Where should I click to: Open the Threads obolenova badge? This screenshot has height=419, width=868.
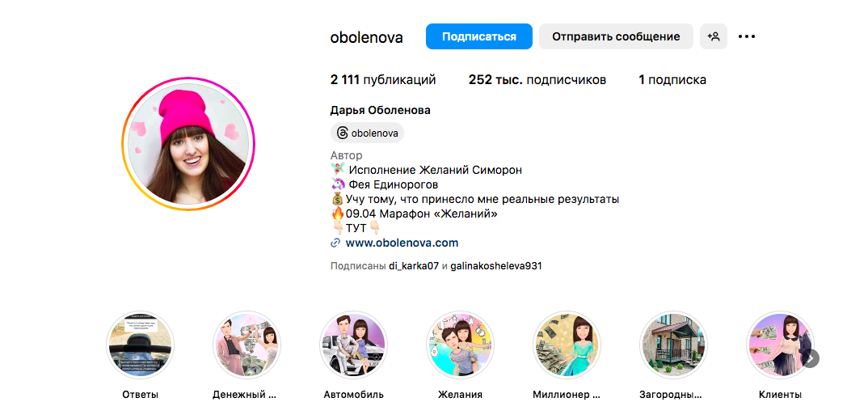point(367,133)
